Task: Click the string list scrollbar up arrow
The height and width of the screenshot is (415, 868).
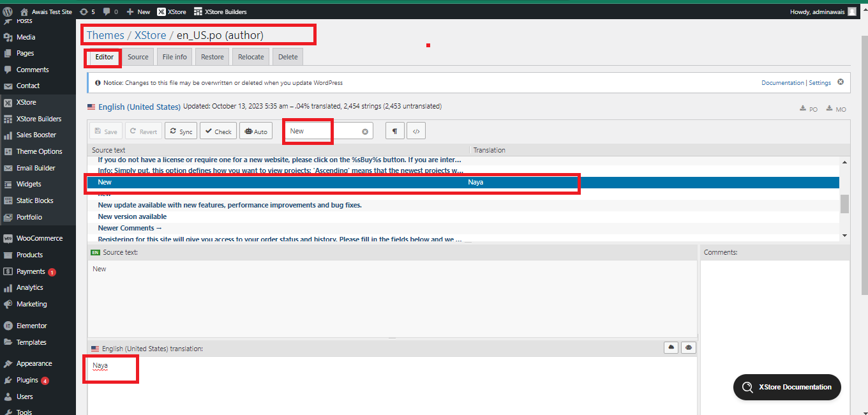Action: [x=845, y=162]
